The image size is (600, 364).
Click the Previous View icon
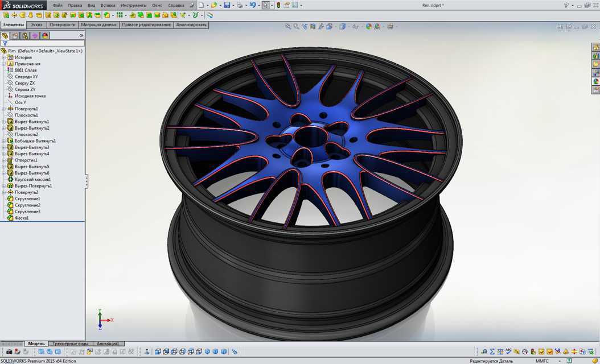(305, 26)
